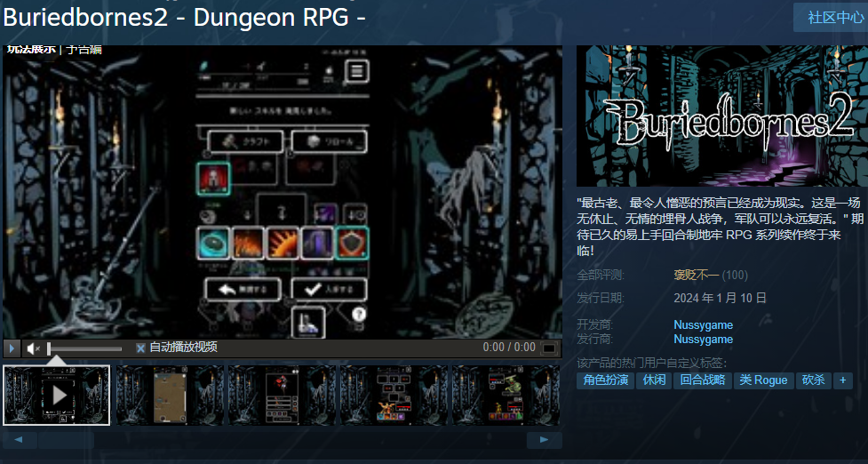The image size is (868, 464).
Task: Select the first video thumbnail
Action: [57, 396]
